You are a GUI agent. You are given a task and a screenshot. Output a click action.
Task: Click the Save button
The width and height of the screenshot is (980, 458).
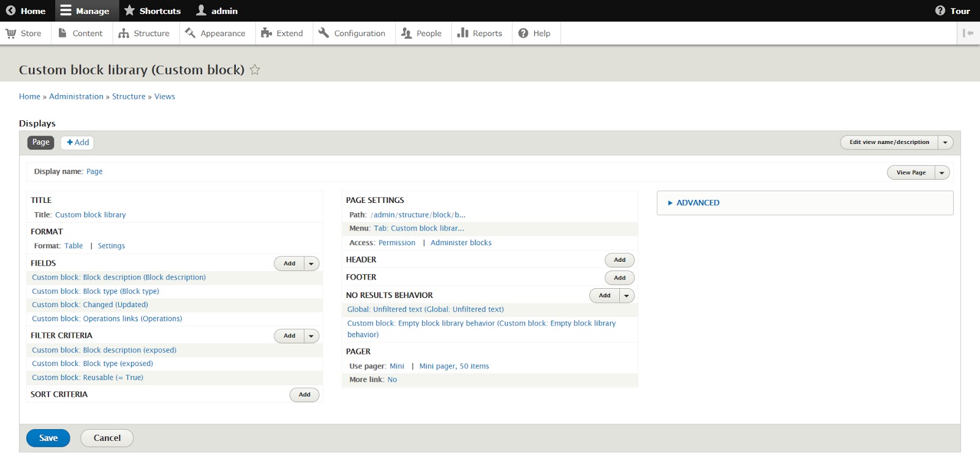tap(48, 438)
